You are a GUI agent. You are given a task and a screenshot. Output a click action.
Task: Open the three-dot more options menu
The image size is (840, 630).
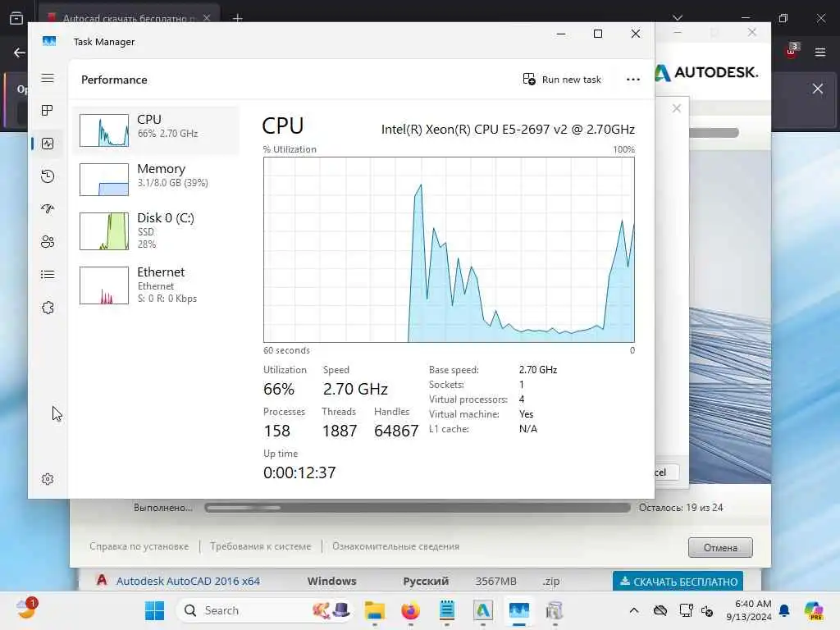(633, 80)
